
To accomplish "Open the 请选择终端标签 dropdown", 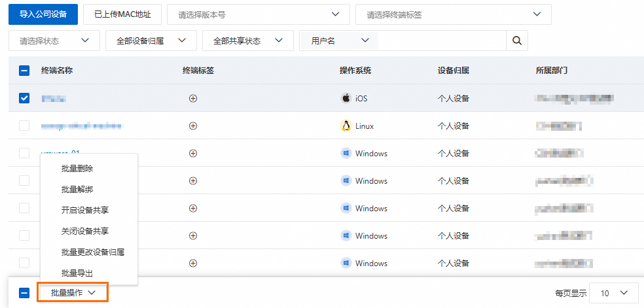I will pyautogui.click(x=454, y=15).
